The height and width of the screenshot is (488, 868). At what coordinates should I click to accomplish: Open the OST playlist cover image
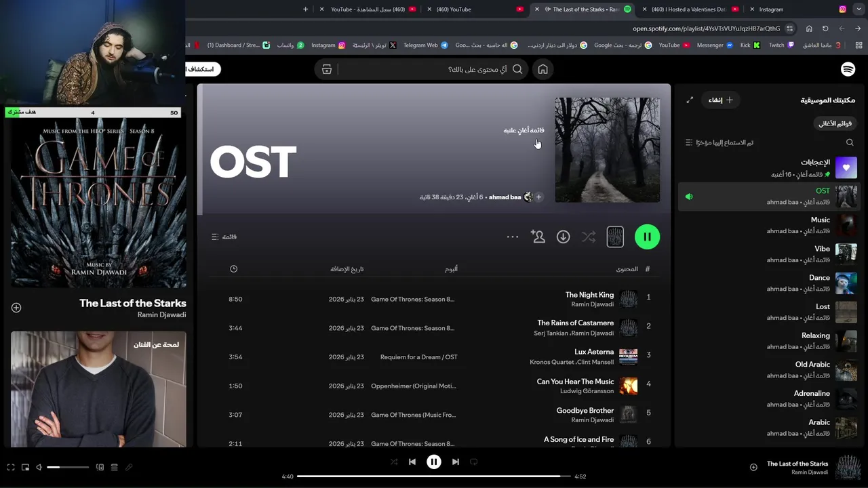[x=607, y=150]
